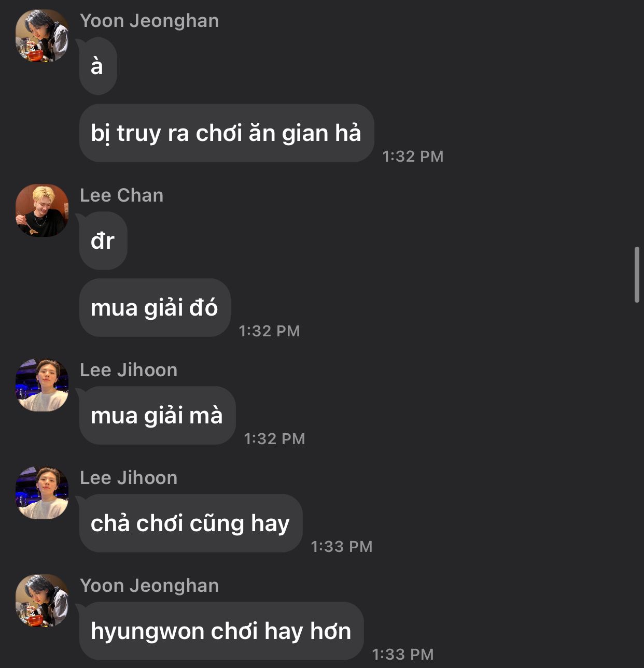Click the 1:33 PM timestamp after hyungwon message
The height and width of the screenshot is (668, 644).
(403, 655)
